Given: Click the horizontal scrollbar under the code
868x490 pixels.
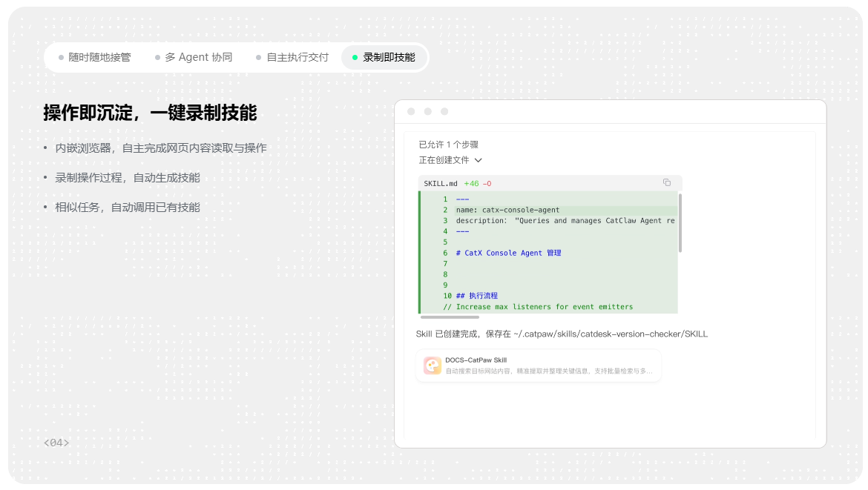Looking at the screenshot, I should tap(450, 317).
